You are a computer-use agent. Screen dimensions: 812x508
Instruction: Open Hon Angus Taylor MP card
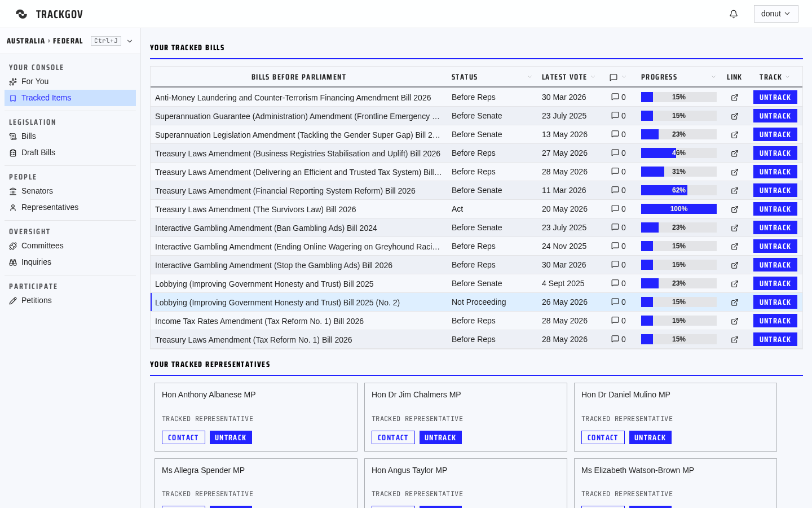point(466,483)
